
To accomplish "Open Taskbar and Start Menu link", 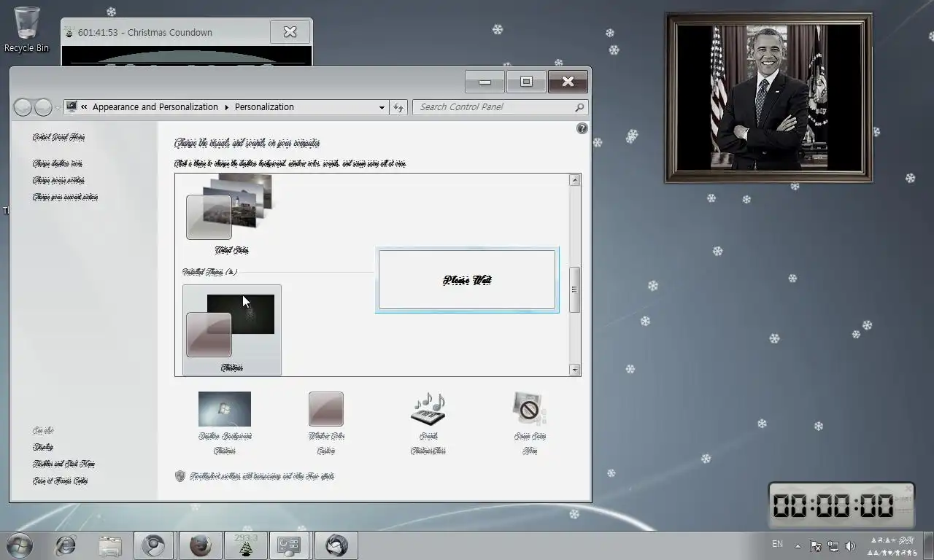I will pos(64,464).
